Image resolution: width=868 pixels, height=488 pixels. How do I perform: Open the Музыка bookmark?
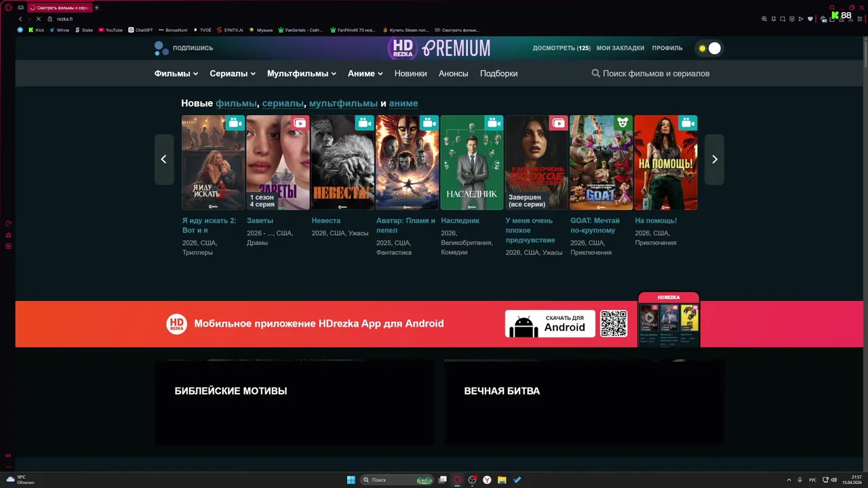tap(261, 30)
